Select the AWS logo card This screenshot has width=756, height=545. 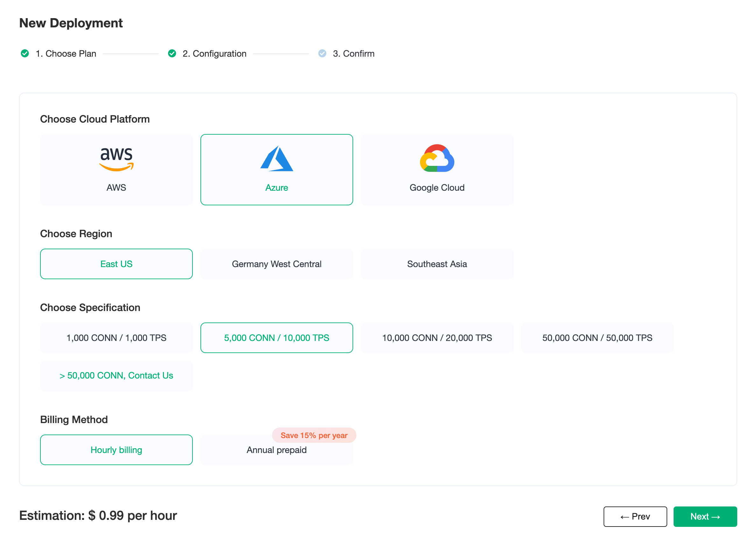click(116, 169)
